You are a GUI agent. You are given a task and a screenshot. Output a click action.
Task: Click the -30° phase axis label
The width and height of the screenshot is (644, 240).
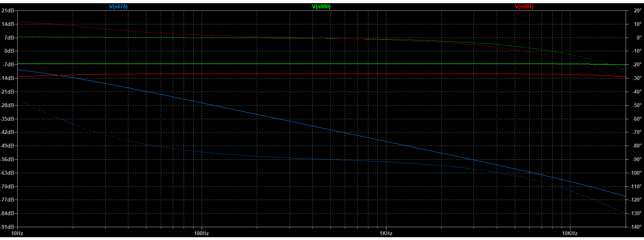pos(637,78)
